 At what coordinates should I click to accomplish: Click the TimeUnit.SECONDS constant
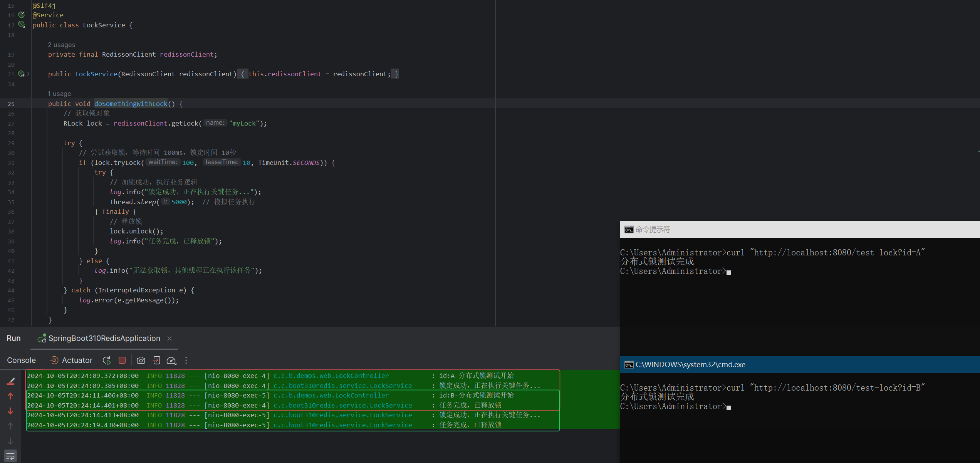(x=289, y=163)
